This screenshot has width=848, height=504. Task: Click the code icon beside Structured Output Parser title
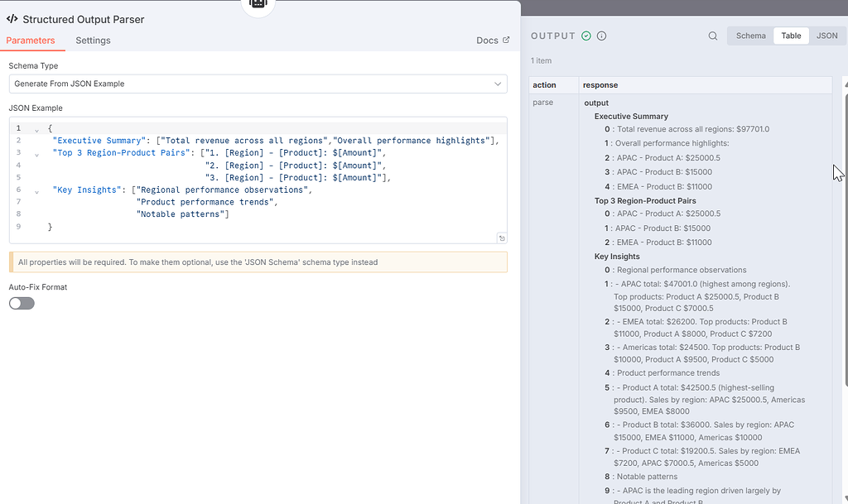12,19
